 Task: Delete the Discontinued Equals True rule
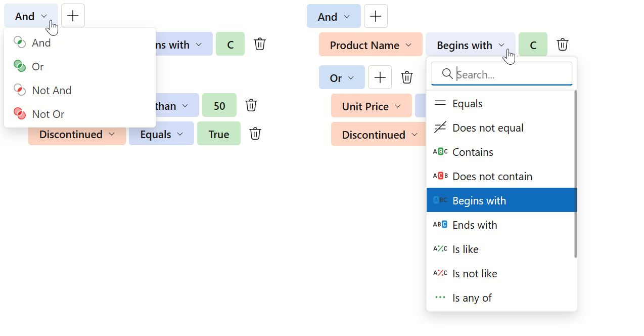pyautogui.click(x=255, y=134)
